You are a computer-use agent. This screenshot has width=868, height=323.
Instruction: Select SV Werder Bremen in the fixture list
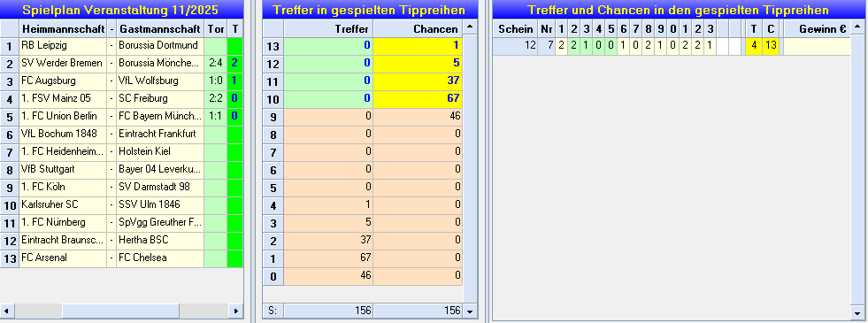tap(62, 63)
